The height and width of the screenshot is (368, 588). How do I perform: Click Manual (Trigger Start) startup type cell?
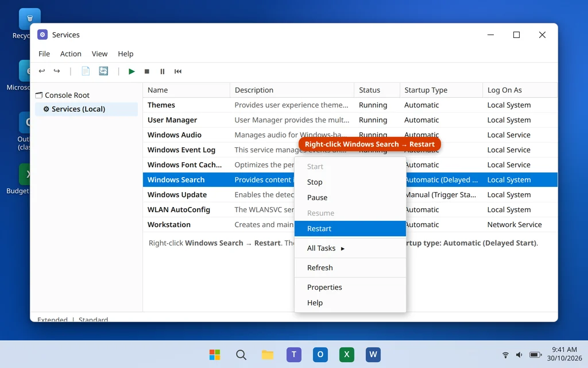441,195
